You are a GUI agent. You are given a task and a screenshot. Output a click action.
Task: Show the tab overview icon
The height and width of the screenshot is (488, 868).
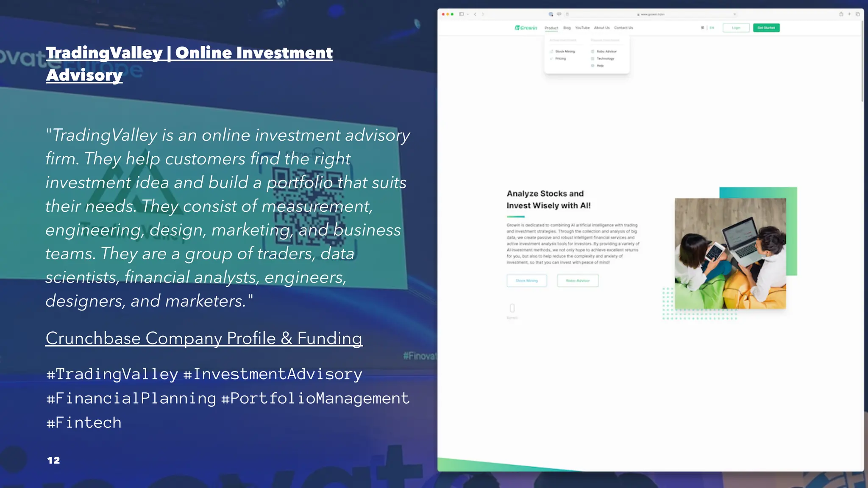[x=857, y=14]
